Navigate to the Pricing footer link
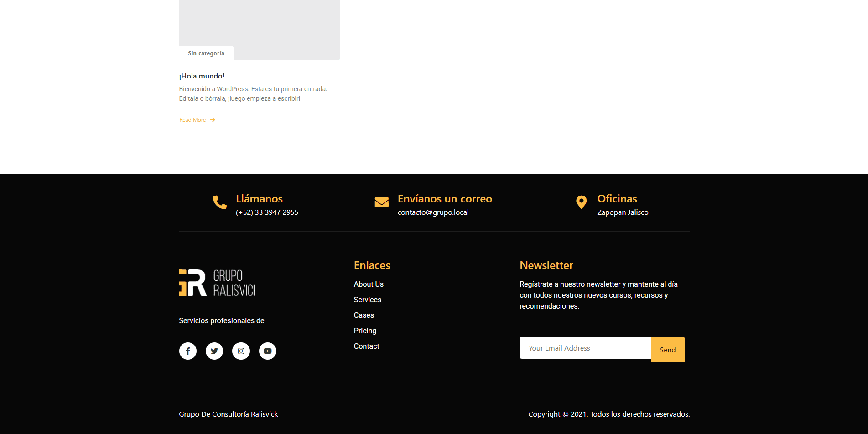Image resolution: width=868 pixels, height=434 pixels. pyautogui.click(x=365, y=331)
